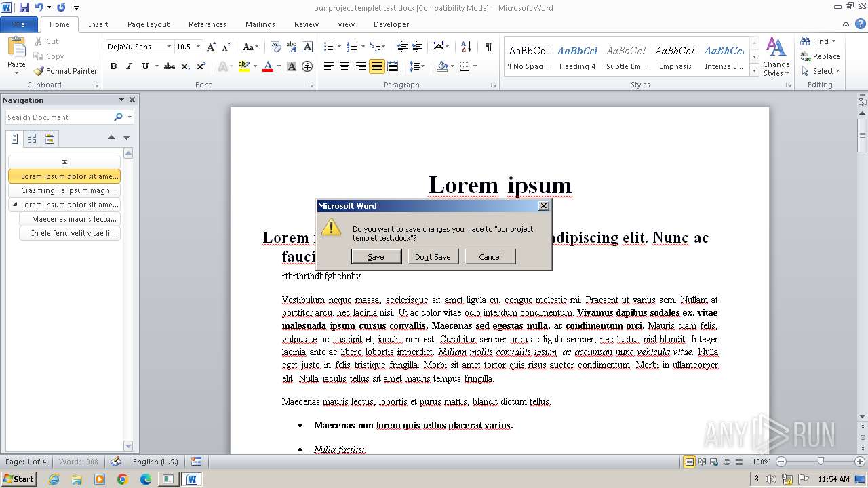The image size is (868, 488).
Task: Switch to the Insert ribbon tab
Action: (98, 24)
